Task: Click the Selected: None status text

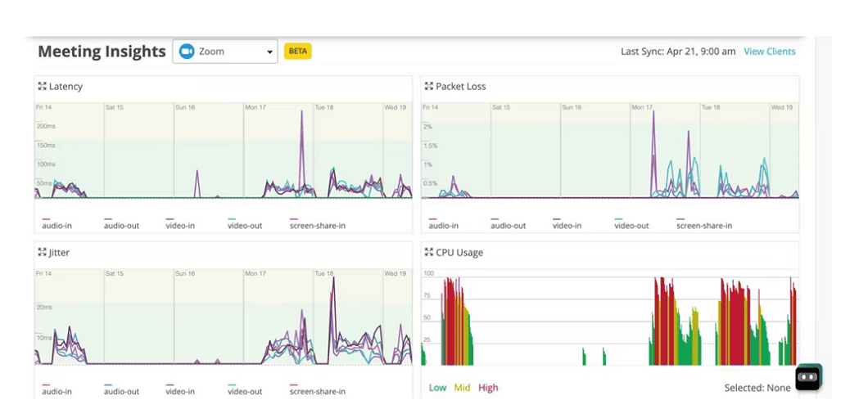Action: pos(757,388)
